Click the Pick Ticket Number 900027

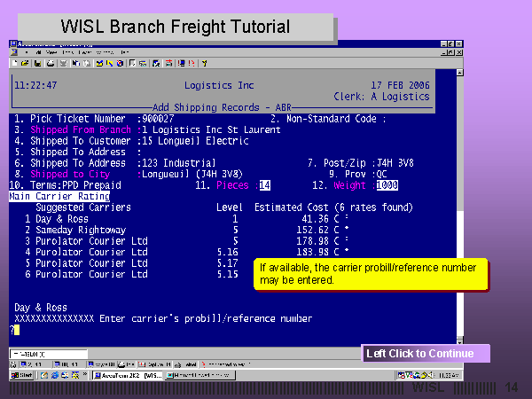[158, 119]
